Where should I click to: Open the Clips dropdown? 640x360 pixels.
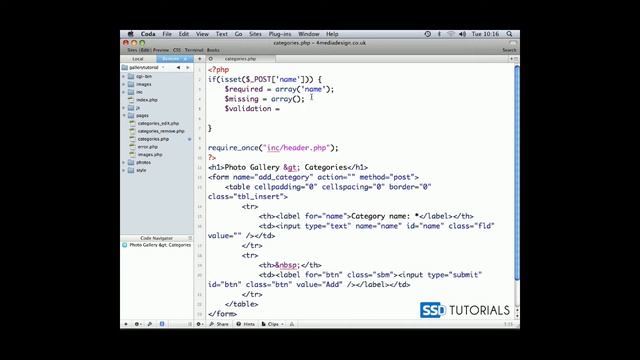pyautogui.click(x=272, y=324)
